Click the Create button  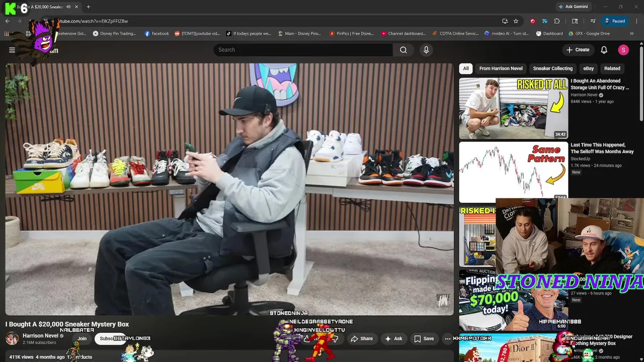pos(578,50)
